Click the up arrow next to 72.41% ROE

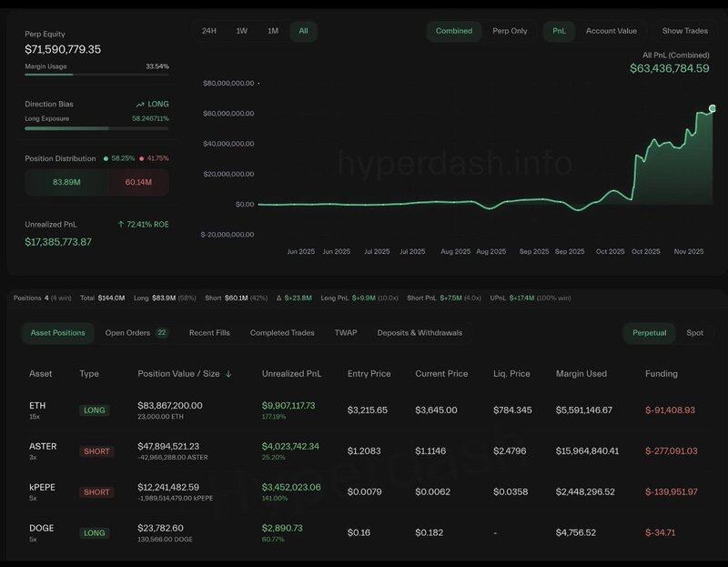coord(121,224)
